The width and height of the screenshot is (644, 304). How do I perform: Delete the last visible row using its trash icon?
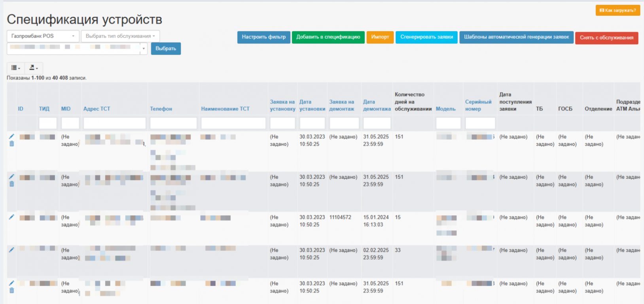(11, 291)
